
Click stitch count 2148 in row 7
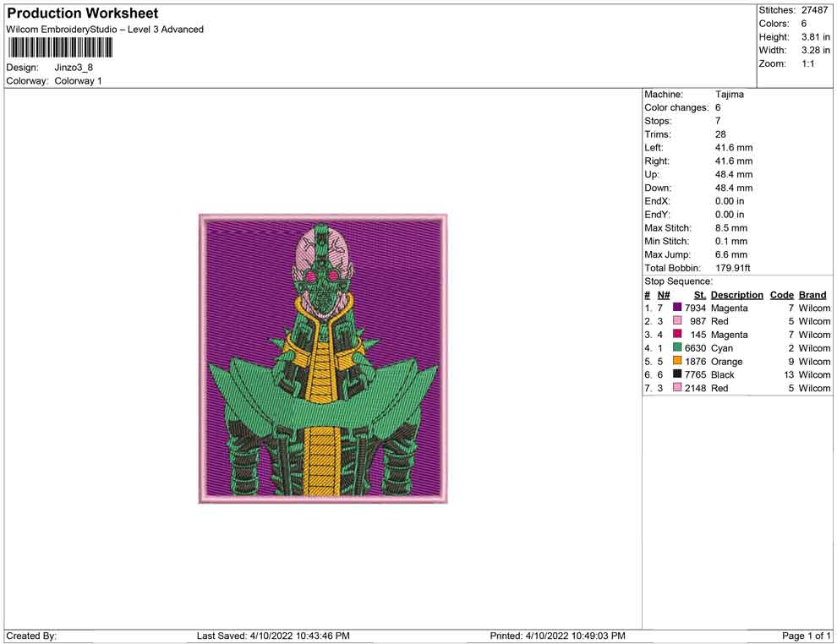(x=696, y=388)
